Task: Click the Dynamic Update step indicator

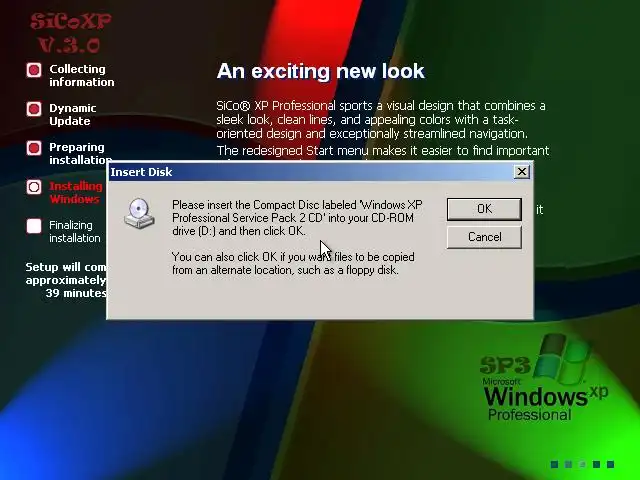Action: coord(34,109)
